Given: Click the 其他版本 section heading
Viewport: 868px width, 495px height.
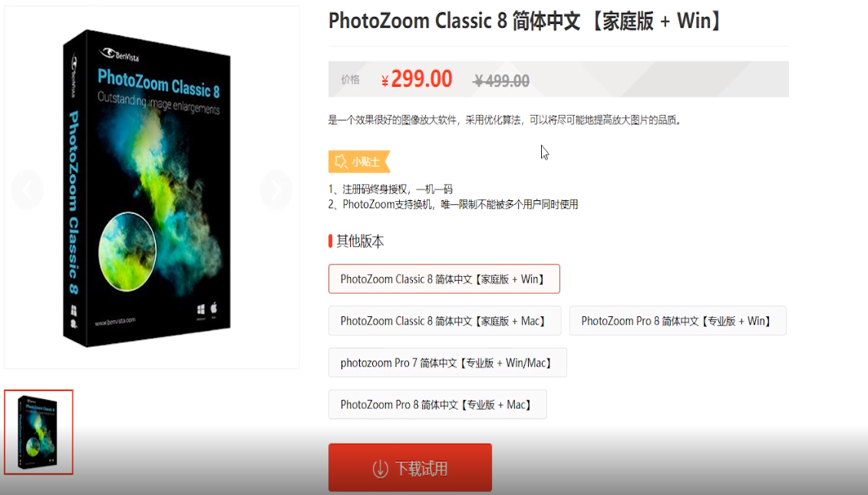Looking at the screenshot, I should click(360, 241).
